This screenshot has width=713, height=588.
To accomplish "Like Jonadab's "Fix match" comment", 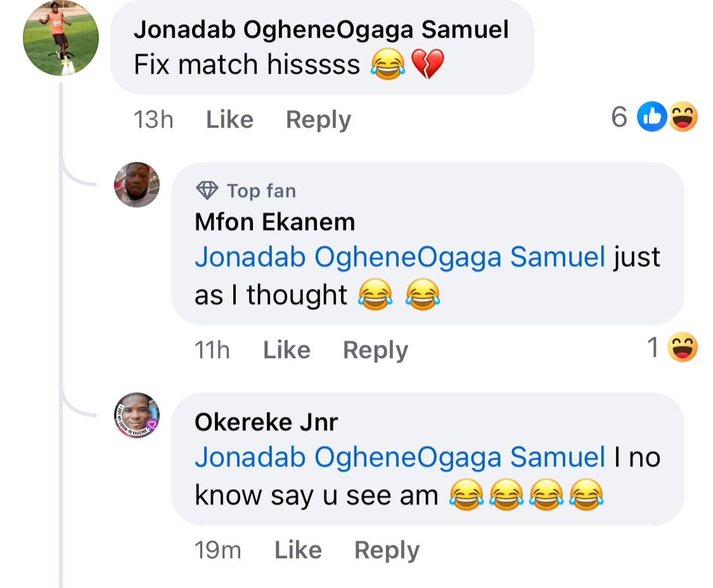I will [x=229, y=119].
